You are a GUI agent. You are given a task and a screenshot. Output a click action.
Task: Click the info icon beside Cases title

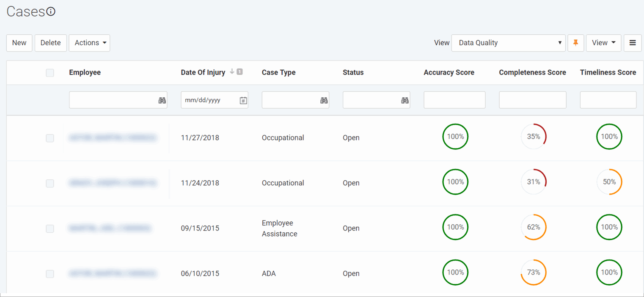tap(51, 12)
